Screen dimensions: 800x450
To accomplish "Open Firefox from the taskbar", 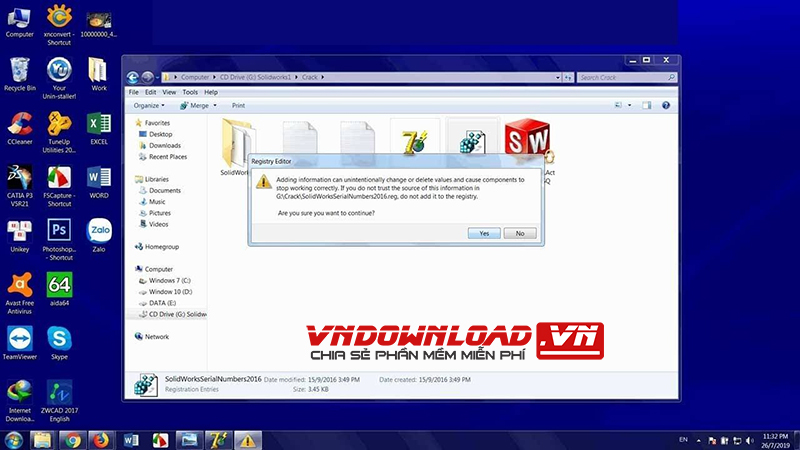I will (x=101, y=440).
